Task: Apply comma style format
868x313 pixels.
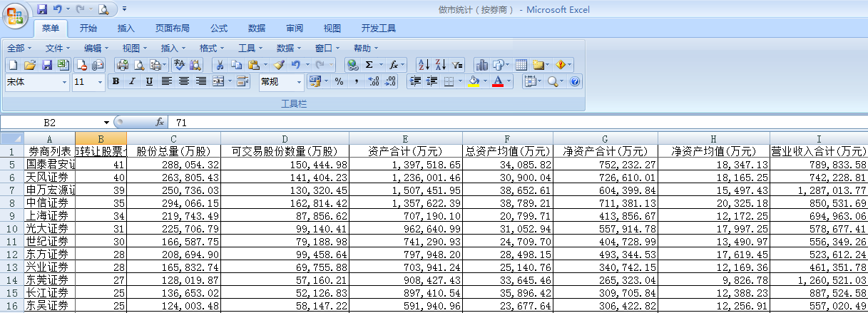Action: tap(356, 81)
